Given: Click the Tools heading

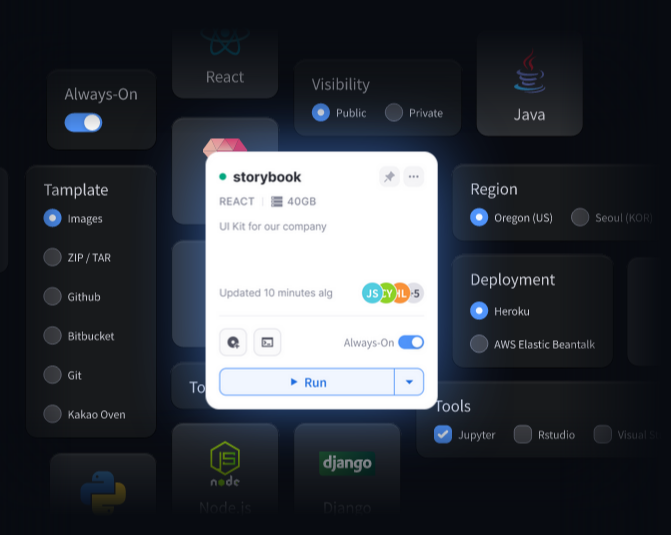Looking at the screenshot, I should point(453,406).
